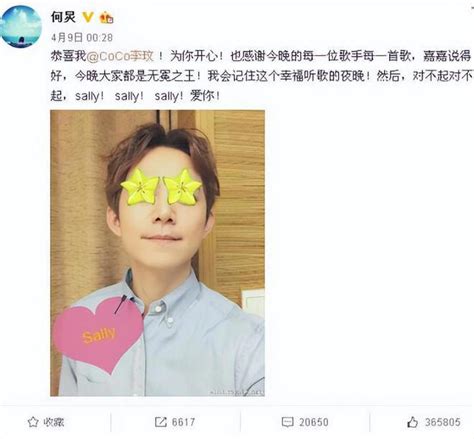Viewport: 474px width, 439px height.
Task: Click the like count 365805
Action: [443, 422]
